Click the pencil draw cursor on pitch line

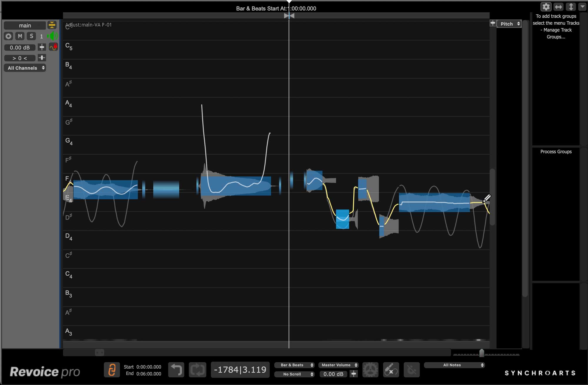[487, 198]
